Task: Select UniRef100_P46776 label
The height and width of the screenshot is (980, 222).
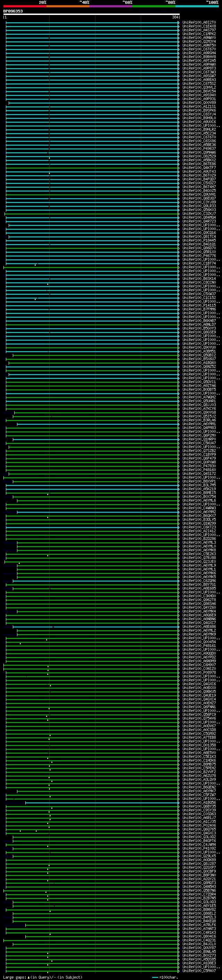Action: tap(199, 256)
